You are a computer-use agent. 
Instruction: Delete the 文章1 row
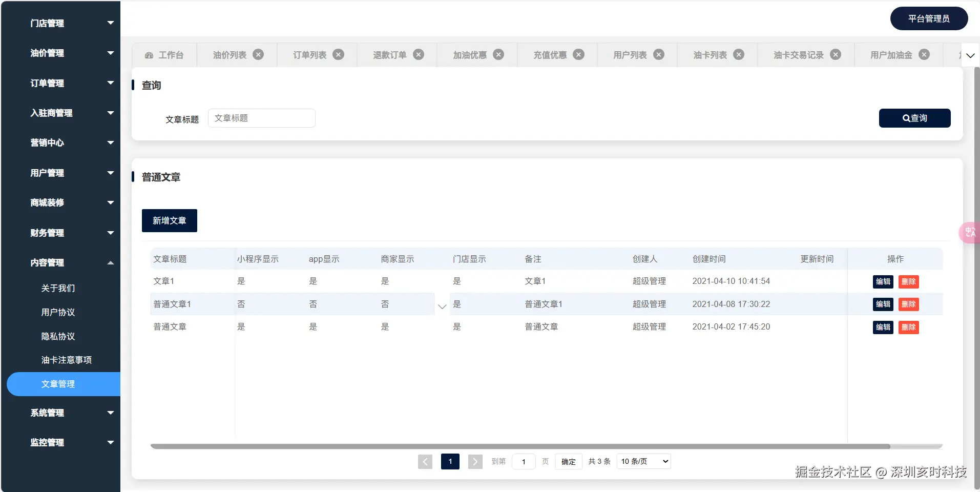coord(908,281)
